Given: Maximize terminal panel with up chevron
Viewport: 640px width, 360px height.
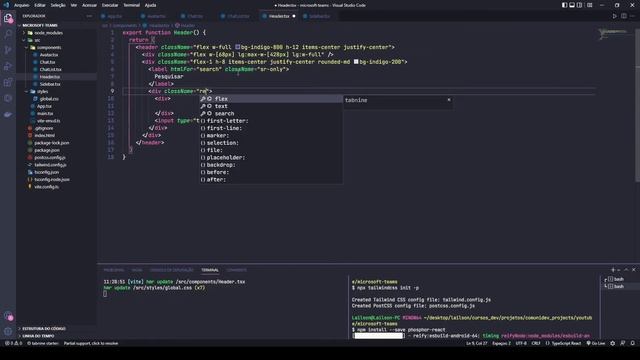Looking at the screenshot, I should (x=626, y=270).
